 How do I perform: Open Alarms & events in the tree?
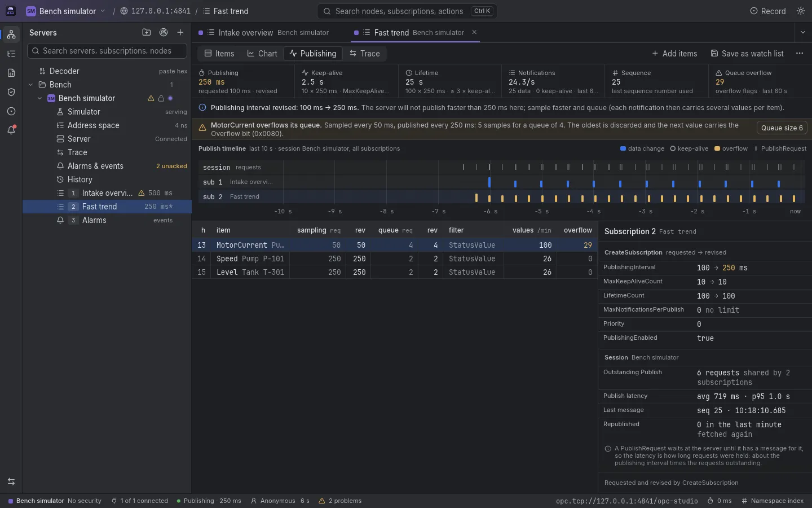point(107,166)
